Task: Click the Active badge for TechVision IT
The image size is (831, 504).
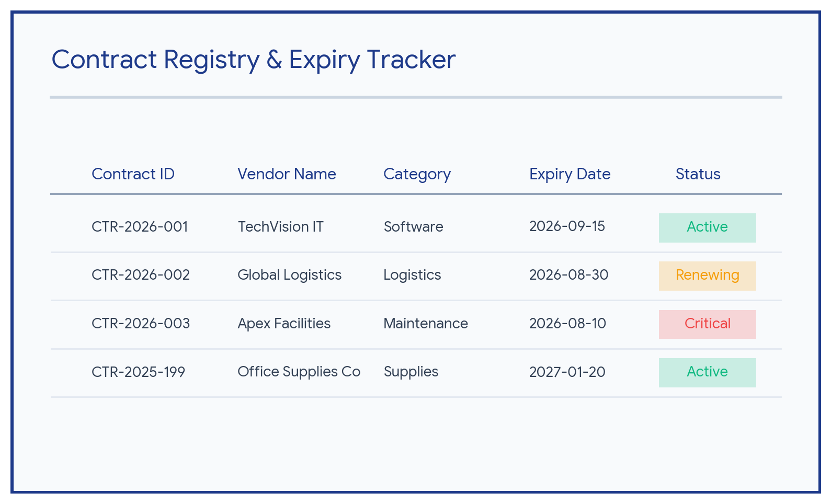Action: (x=707, y=227)
